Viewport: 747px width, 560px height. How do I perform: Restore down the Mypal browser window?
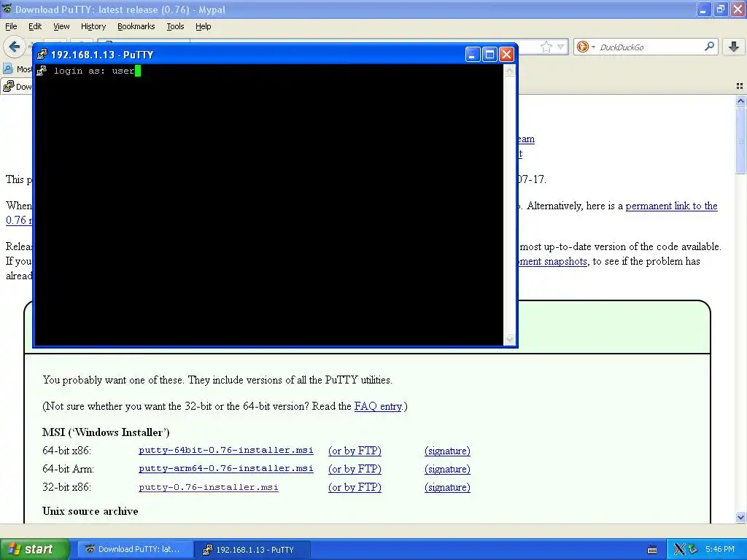click(721, 9)
